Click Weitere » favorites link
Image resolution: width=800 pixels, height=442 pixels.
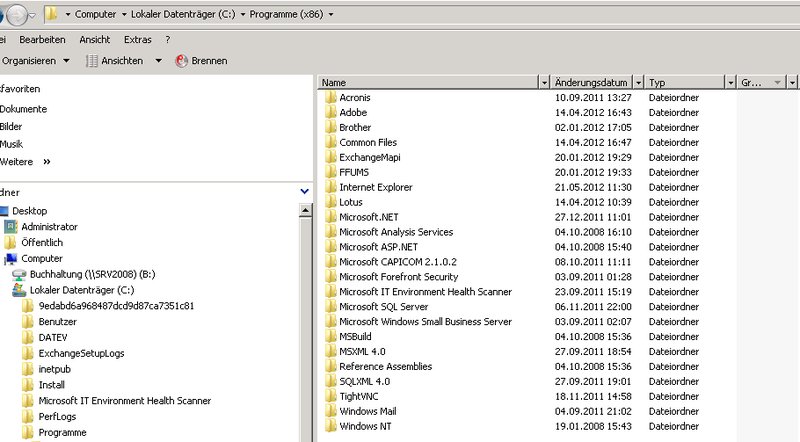coord(25,161)
